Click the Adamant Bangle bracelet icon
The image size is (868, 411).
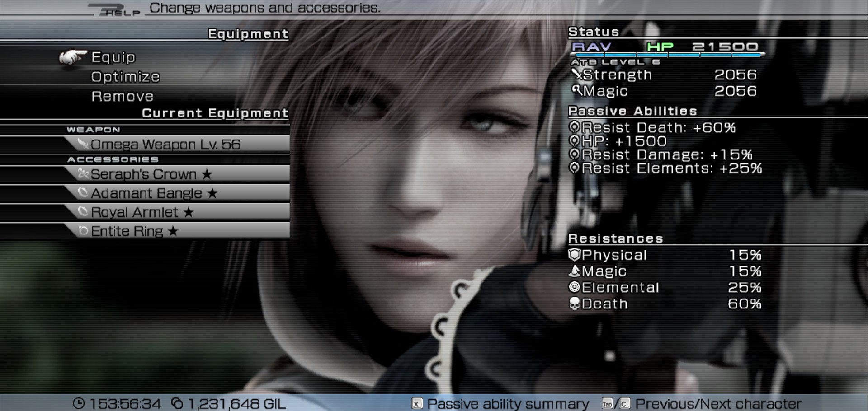[x=83, y=192]
